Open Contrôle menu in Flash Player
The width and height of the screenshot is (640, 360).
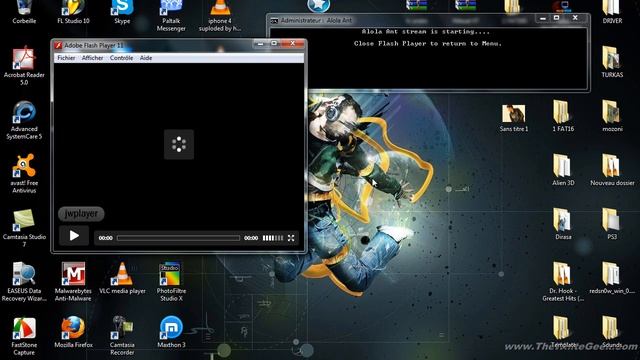(x=121, y=58)
